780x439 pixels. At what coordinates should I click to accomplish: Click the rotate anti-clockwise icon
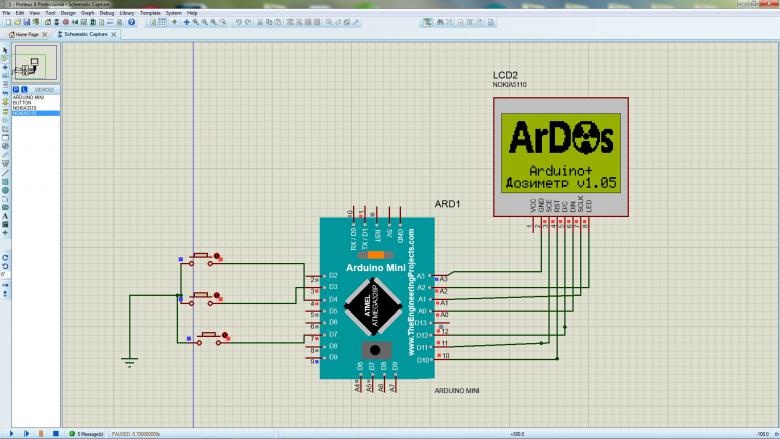(x=5, y=266)
